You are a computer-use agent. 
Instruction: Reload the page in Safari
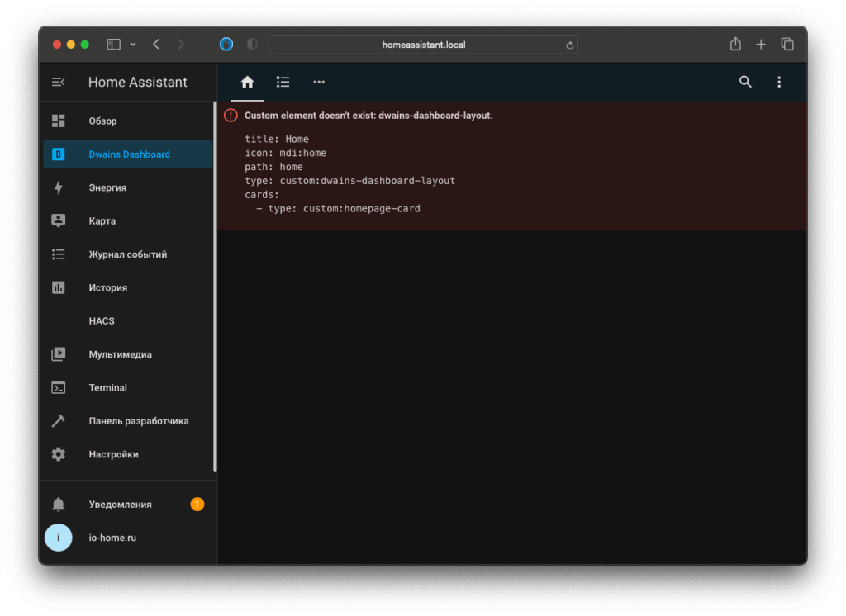(569, 45)
